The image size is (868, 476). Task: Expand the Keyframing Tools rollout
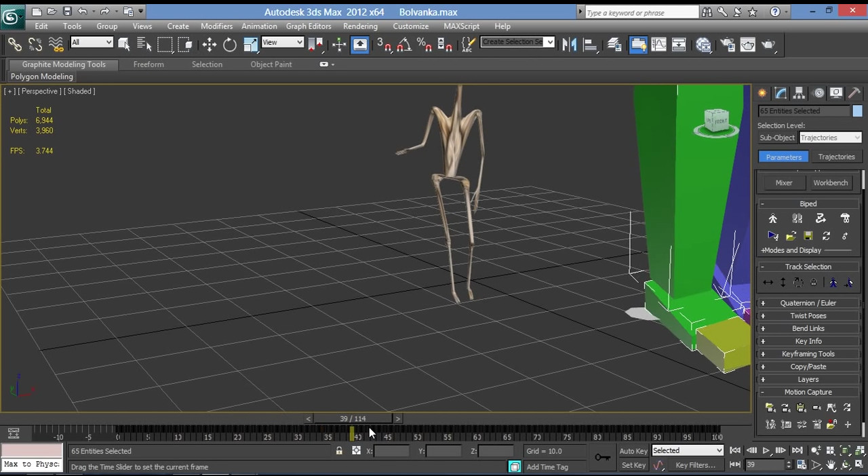click(x=808, y=354)
